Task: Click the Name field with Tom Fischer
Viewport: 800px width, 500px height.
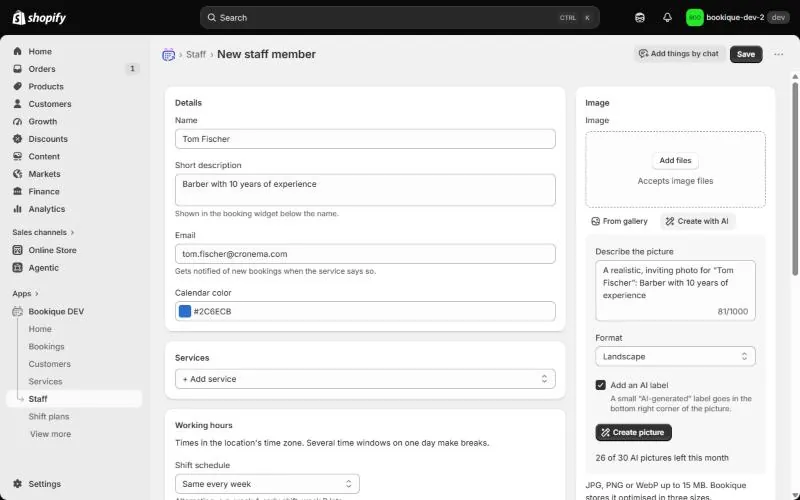Action: click(365, 139)
